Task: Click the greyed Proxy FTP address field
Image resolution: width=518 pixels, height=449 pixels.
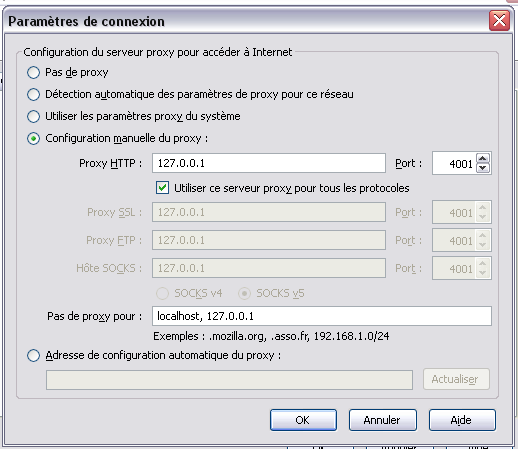Action: [269, 240]
